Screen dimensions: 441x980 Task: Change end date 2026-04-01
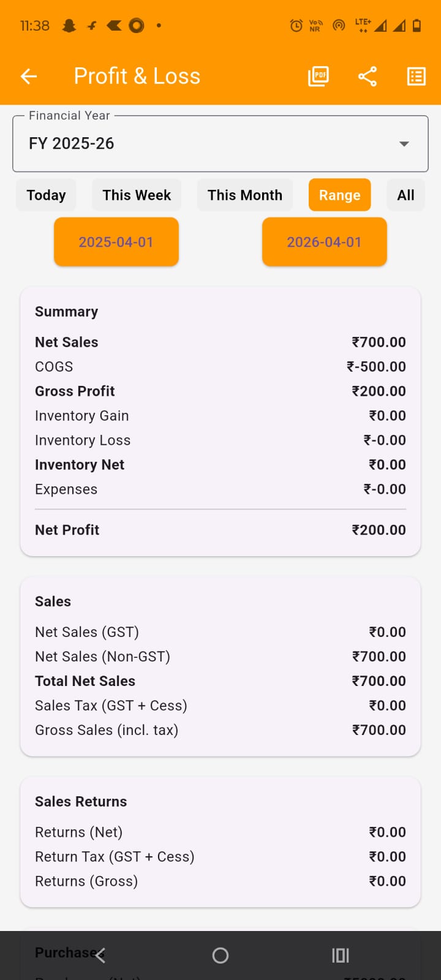click(325, 242)
